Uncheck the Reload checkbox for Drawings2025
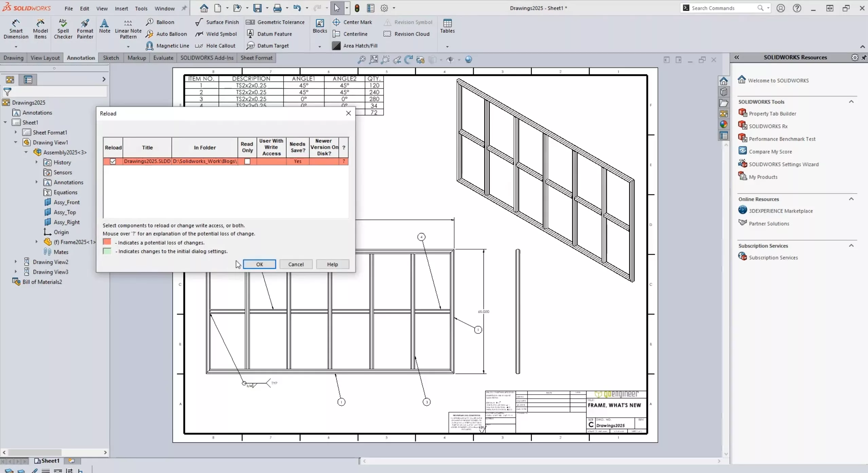The image size is (868, 473). click(113, 161)
